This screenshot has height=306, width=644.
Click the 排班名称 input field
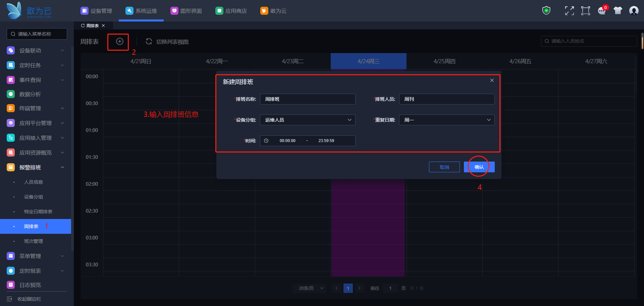(x=307, y=99)
